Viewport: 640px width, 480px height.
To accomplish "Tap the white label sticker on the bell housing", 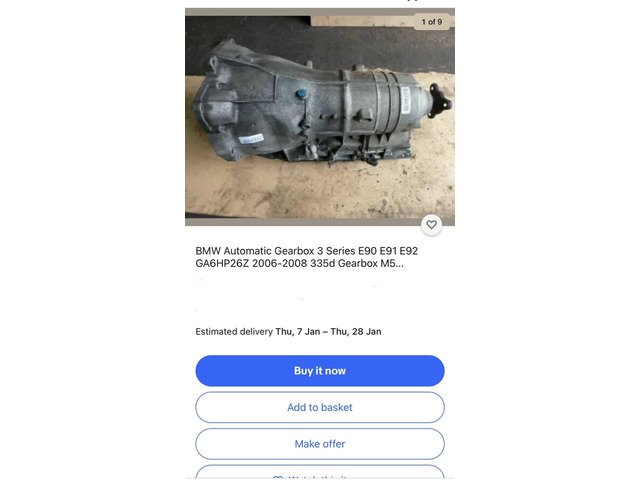I will pos(251,139).
